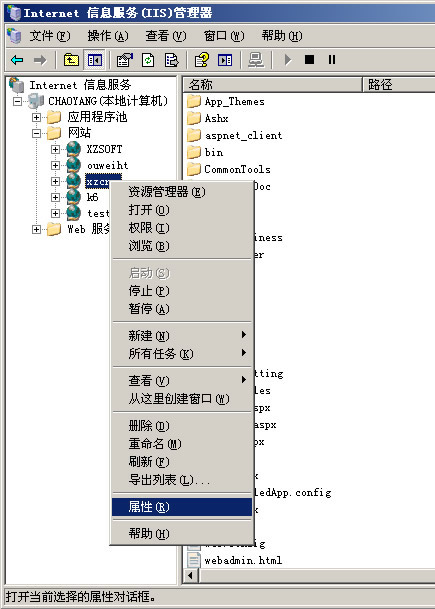Image resolution: width=435 pixels, height=609 pixels.
Task: Click the Show/Hide action pane icon
Action: tap(225, 60)
